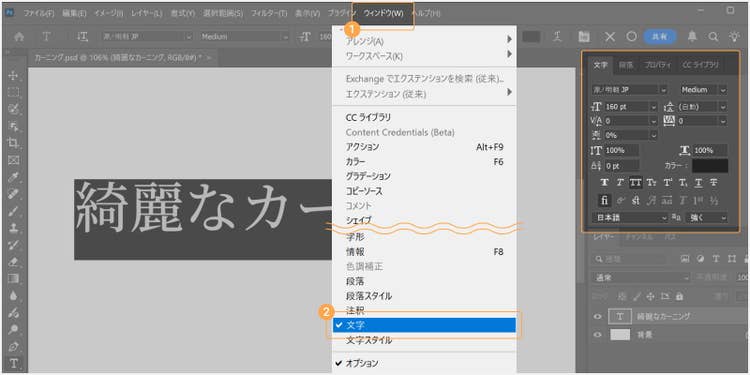Toggle strikethrough in Character panel
750x375 pixels.
coord(714,182)
